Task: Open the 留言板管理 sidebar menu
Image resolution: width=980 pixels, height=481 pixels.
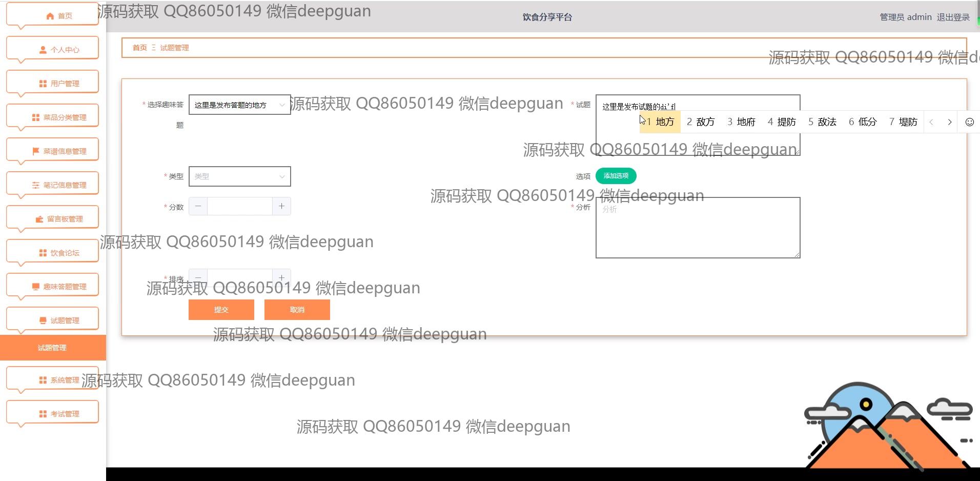Action: (x=52, y=219)
